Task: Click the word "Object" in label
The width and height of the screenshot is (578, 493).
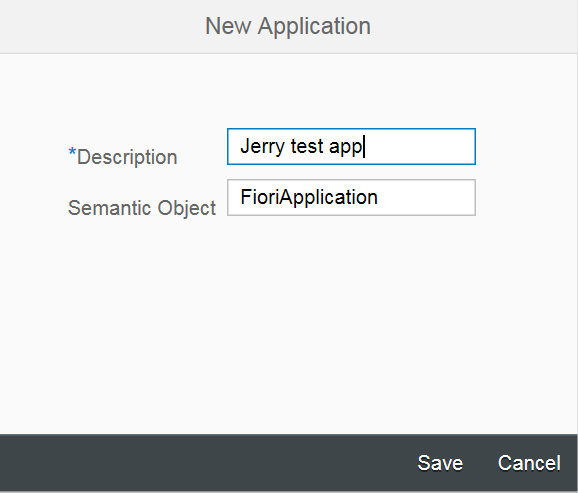Action: (x=187, y=209)
